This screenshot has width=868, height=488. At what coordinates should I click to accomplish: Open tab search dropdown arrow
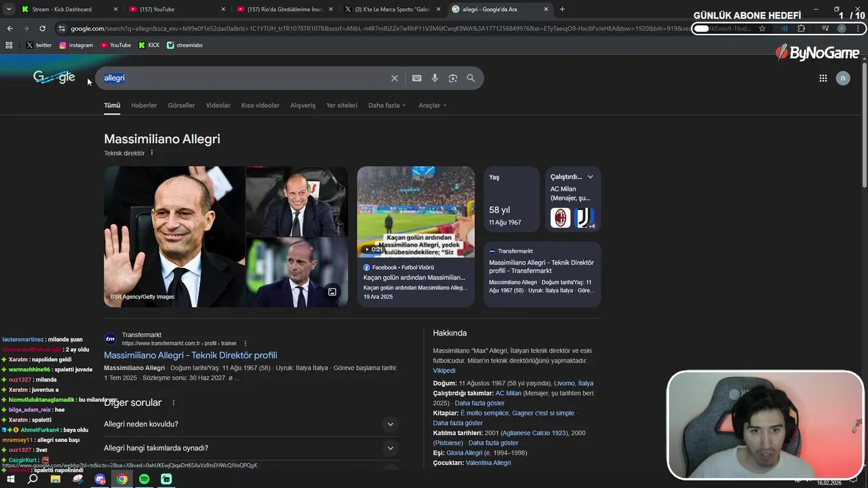point(9,9)
